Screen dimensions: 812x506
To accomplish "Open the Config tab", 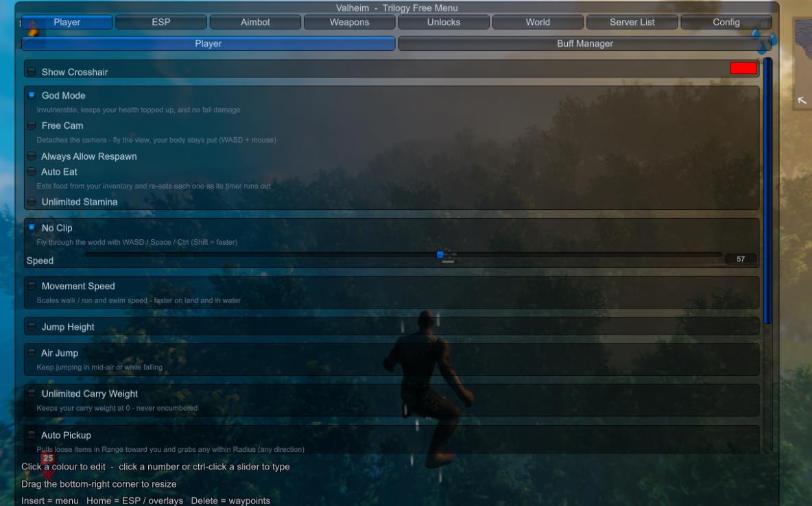I will pyautogui.click(x=726, y=22).
